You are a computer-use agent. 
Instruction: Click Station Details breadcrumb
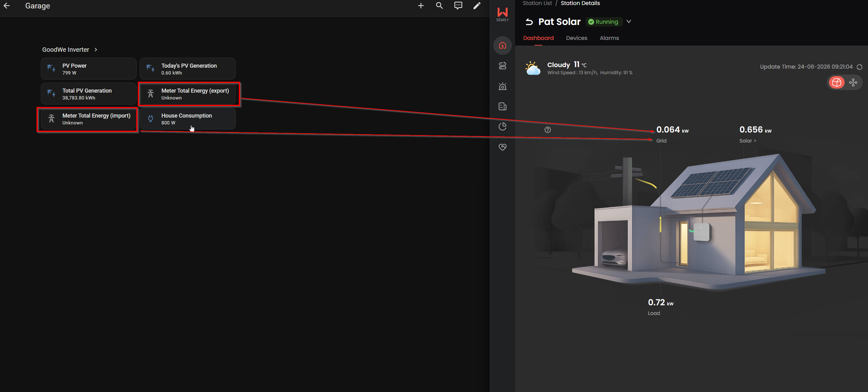(x=580, y=3)
